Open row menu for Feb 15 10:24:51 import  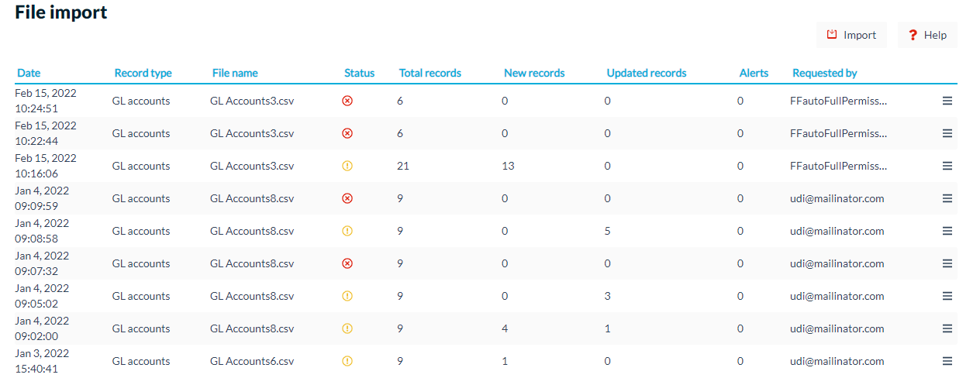[x=947, y=101]
